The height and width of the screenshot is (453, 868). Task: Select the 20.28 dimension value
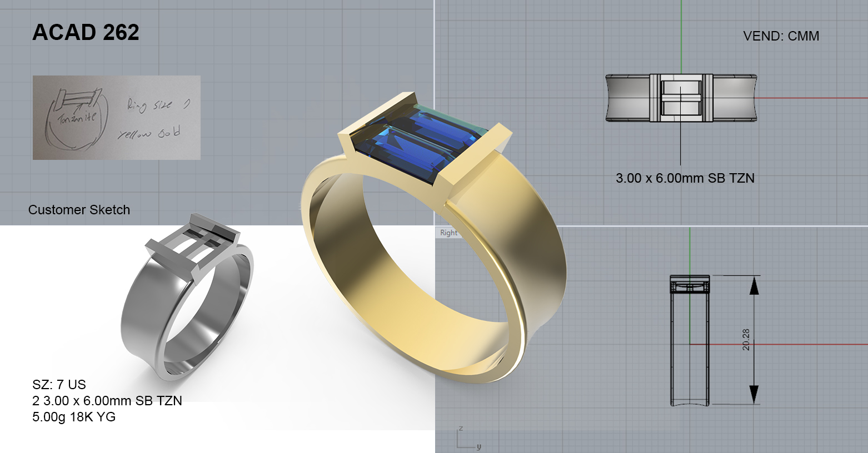coord(746,339)
